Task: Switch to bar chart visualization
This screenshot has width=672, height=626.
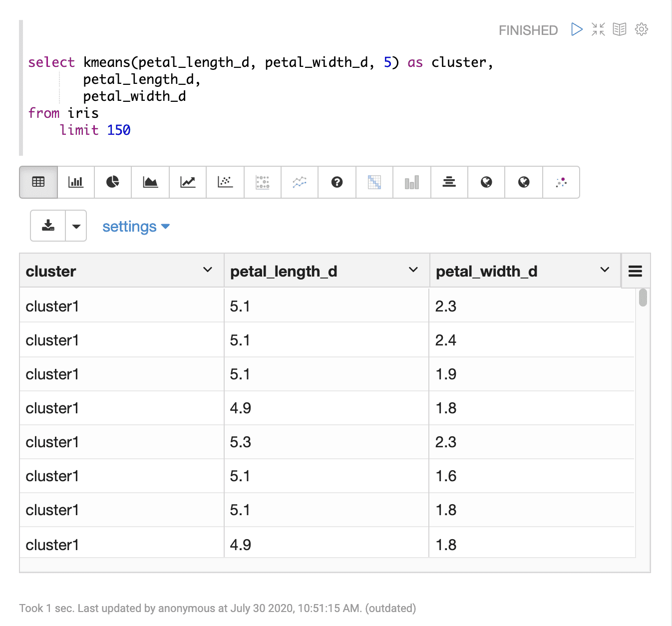Action: click(76, 182)
